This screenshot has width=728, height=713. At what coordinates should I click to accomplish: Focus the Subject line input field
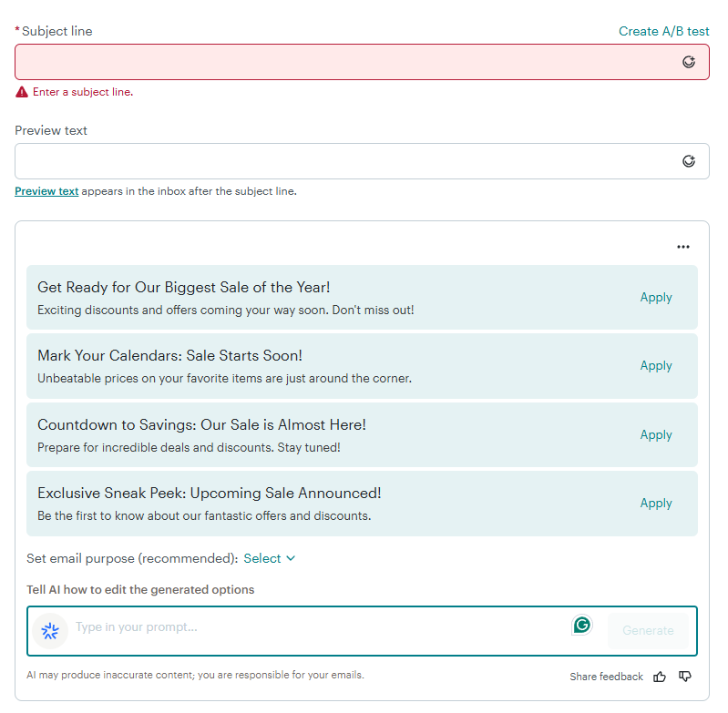362,62
